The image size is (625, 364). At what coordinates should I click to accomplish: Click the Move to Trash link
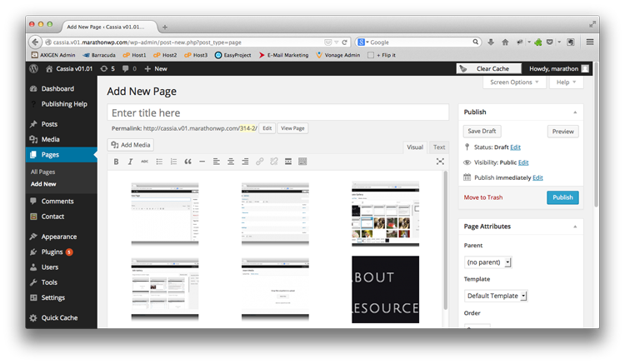pyautogui.click(x=483, y=197)
